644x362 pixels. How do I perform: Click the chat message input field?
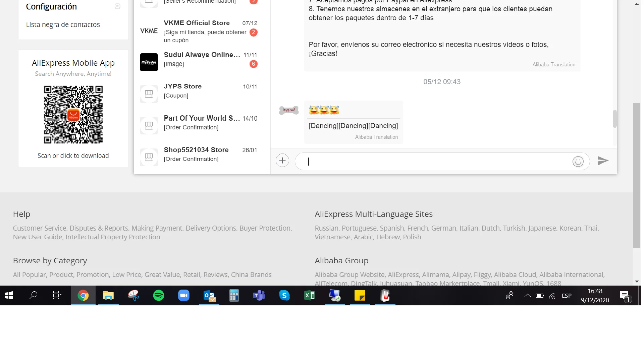pyautogui.click(x=436, y=162)
